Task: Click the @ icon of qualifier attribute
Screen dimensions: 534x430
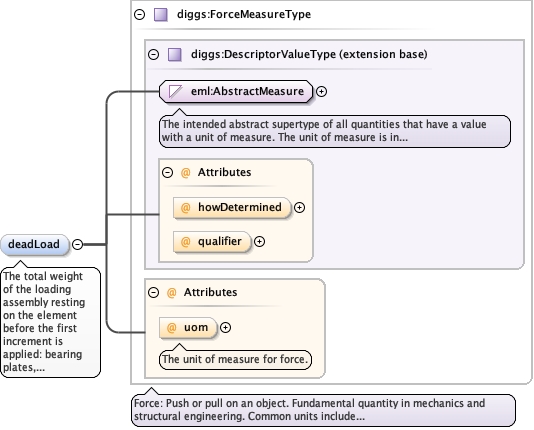Action: [x=185, y=241]
